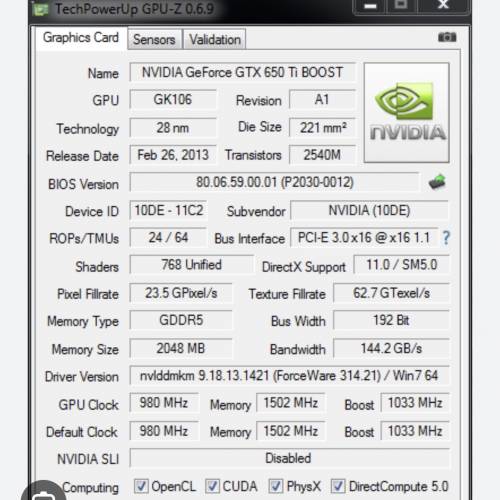Click the GPU field showing GK106
The image size is (500, 500).
click(173, 99)
